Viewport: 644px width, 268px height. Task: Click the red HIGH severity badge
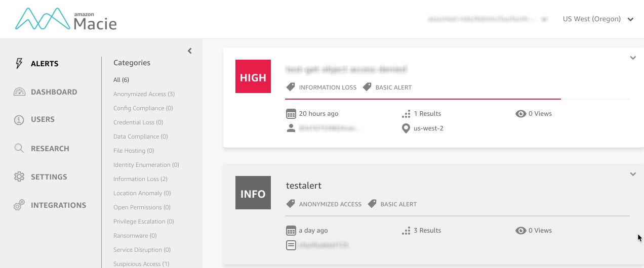(253, 77)
